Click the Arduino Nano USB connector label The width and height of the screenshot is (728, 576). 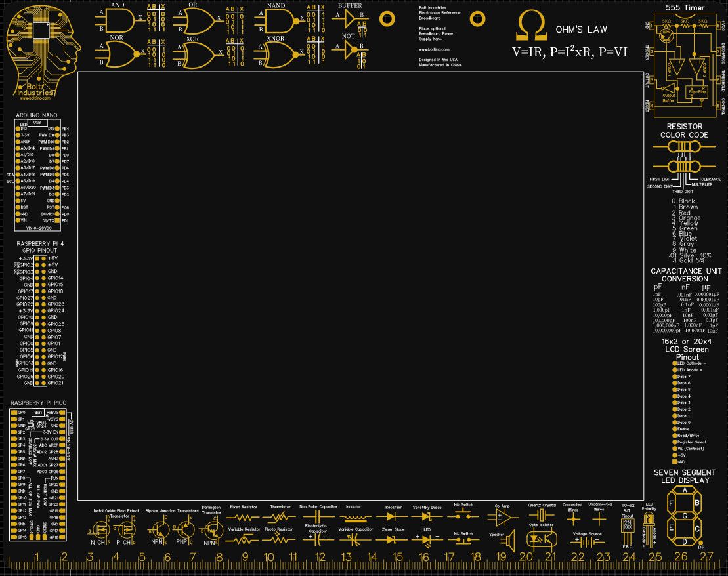point(37,123)
